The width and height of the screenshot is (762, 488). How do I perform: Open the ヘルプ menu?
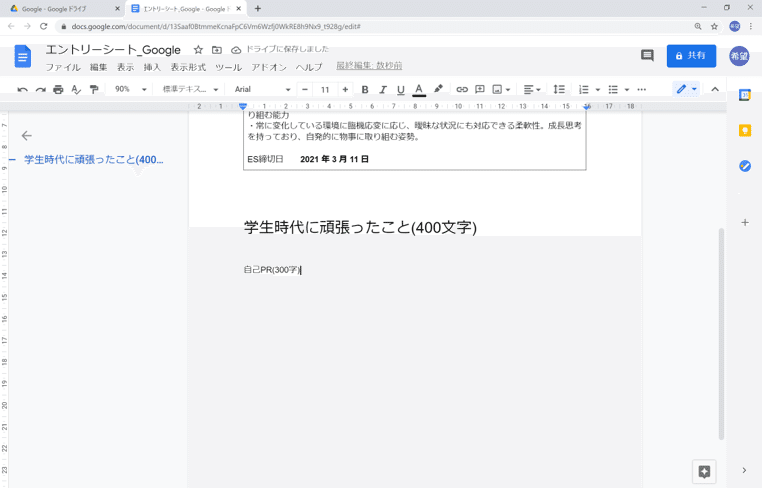tap(309, 67)
